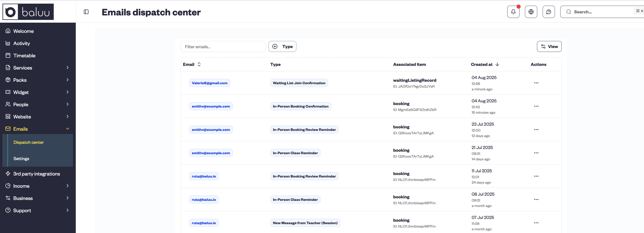Screen dimensions: 644x233
Task: Expand the Widget submenu chevron
Action: tap(68, 92)
